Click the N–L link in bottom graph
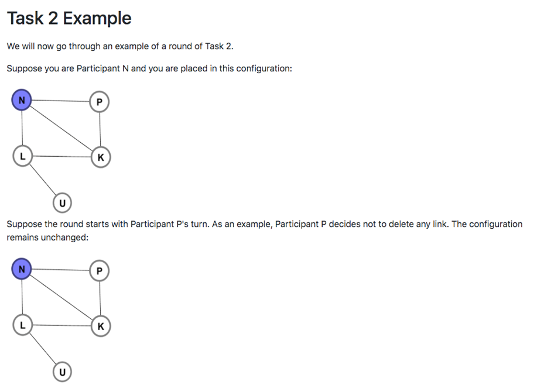This screenshot has height=392, width=534. (x=22, y=297)
